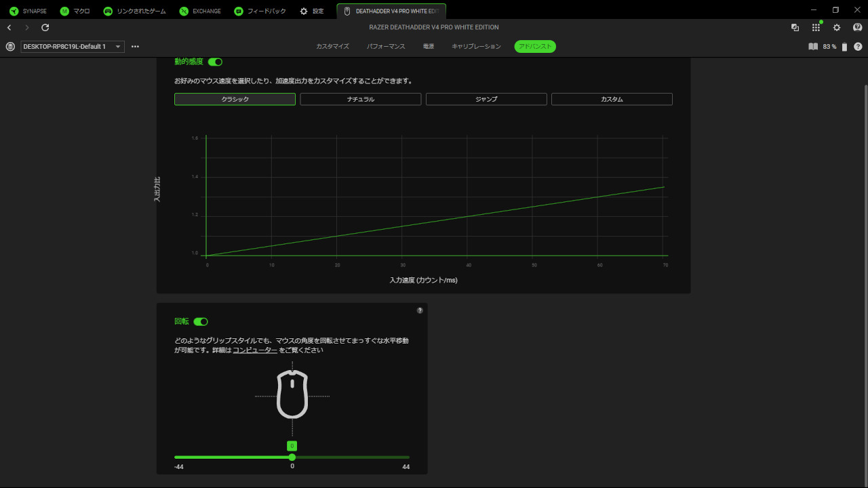This screenshot has width=868, height=488.
Task: Open the modules grid icon
Action: click(x=816, y=28)
